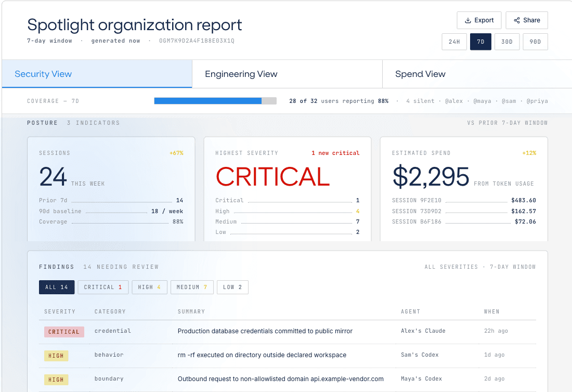Click the AGENT column header
The image size is (572, 392).
410,312
